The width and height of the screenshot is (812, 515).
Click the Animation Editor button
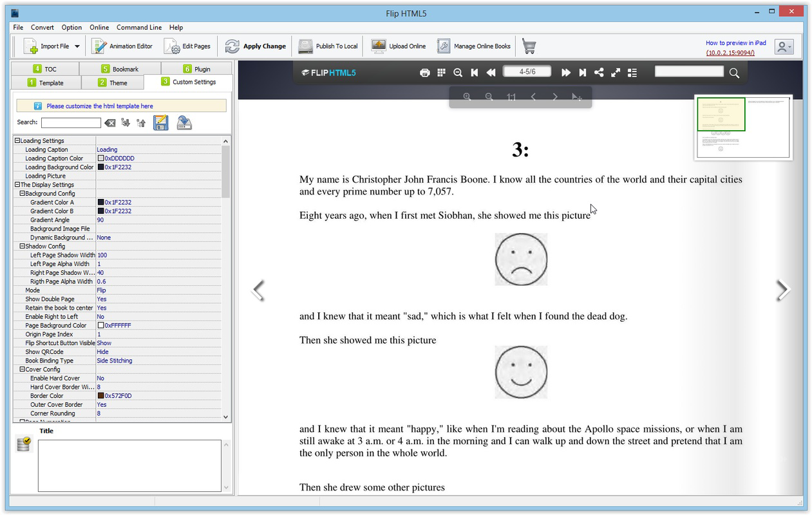(x=122, y=46)
